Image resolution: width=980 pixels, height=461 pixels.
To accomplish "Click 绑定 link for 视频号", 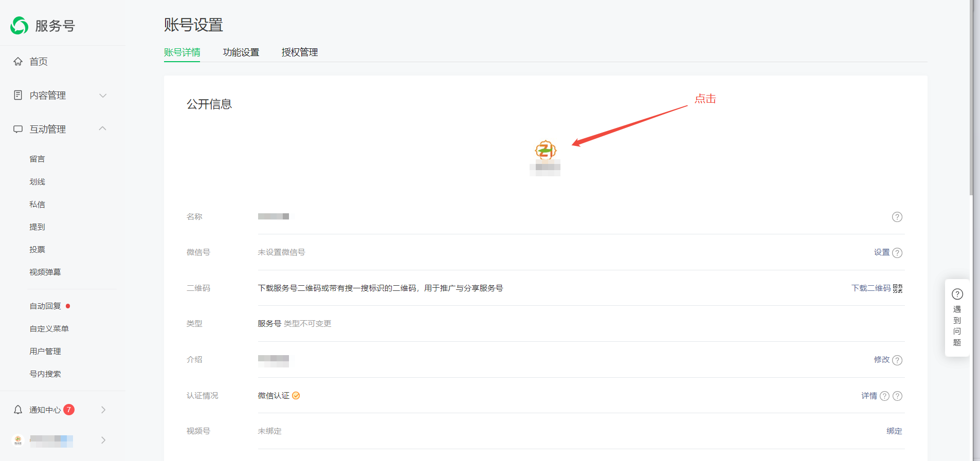I will coord(894,431).
